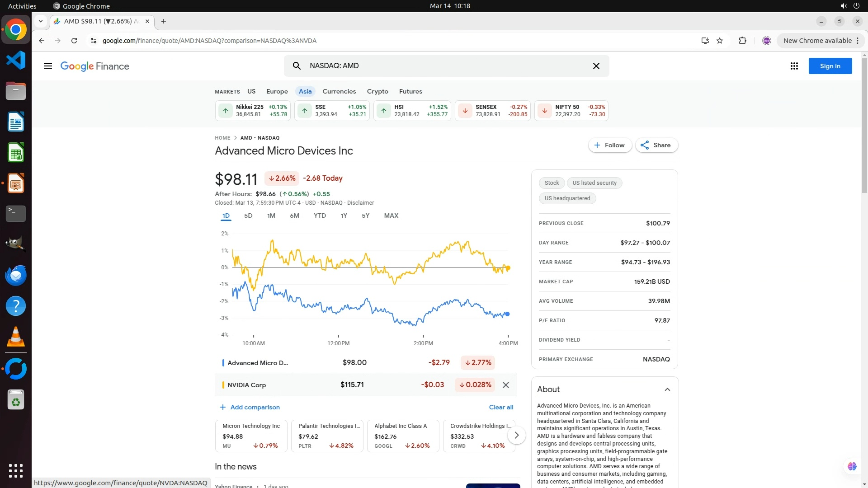The height and width of the screenshot is (488, 868).
Task: Click the search magnifier icon
Action: (x=297, y=66)
